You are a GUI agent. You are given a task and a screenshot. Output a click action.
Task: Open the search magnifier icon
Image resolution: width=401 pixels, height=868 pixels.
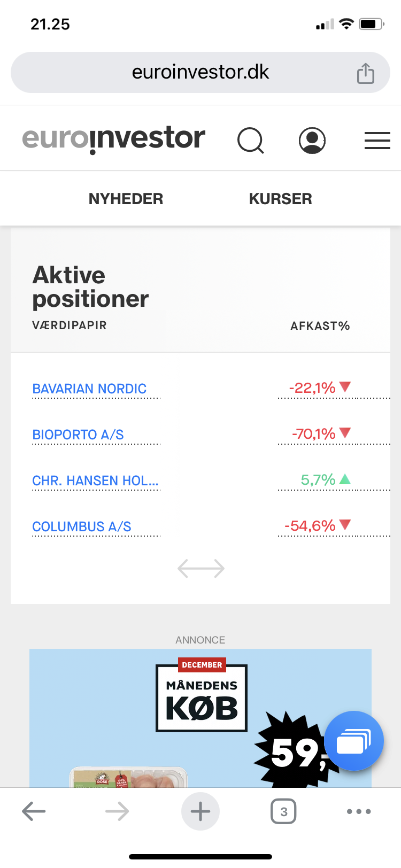click(x=251, y=141)
